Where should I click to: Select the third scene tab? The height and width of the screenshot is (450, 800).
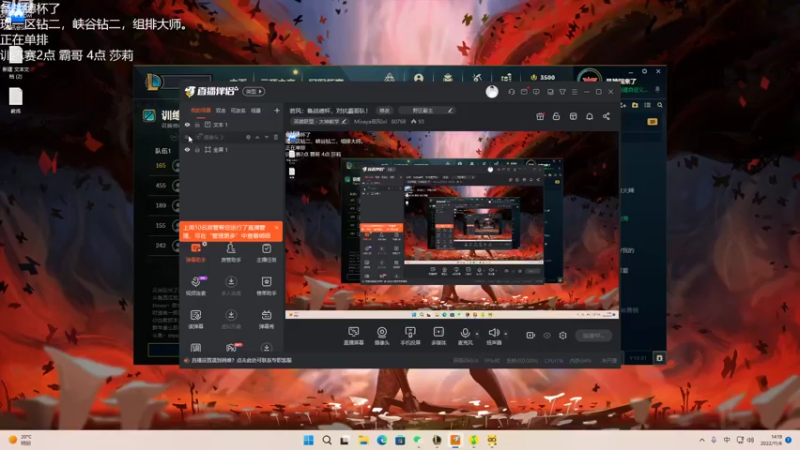point(238,110)
